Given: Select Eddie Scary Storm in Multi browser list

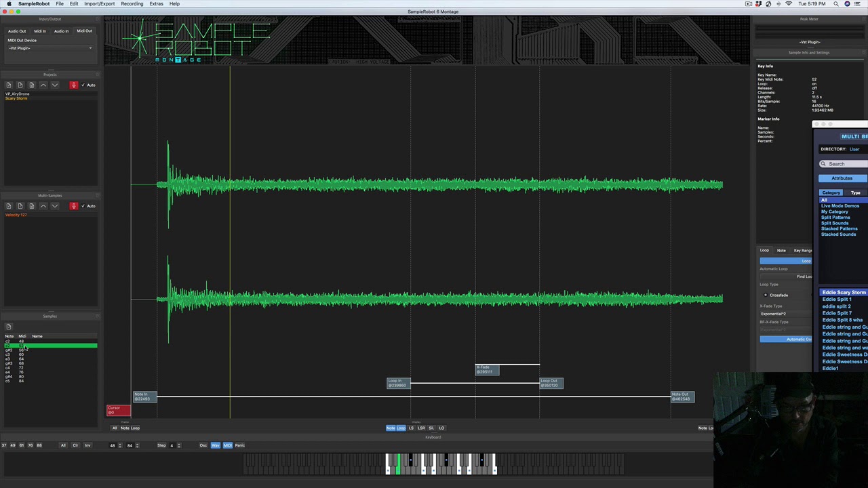Looking at the screenshot, I should (x=844, y=292).
